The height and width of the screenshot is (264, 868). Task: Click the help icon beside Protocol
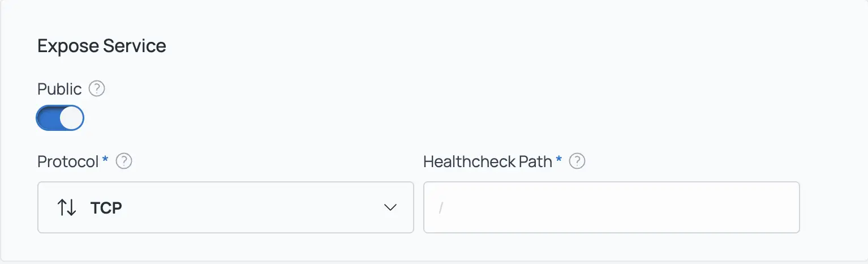point(124,161)
